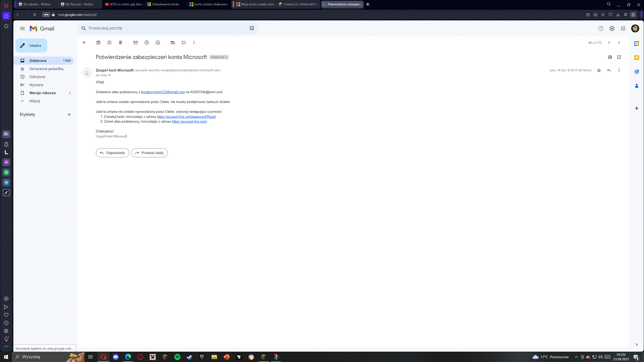Open the Oznaczone gwiazdką folder
Viewport: 644px width, 362px height.
[43, 69]
